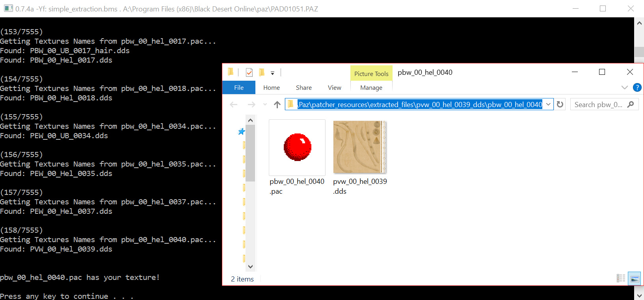Click the console window app icon
The width and height of the screenshot is (644, 300).
pyautogui.click(x=8, y=8)
